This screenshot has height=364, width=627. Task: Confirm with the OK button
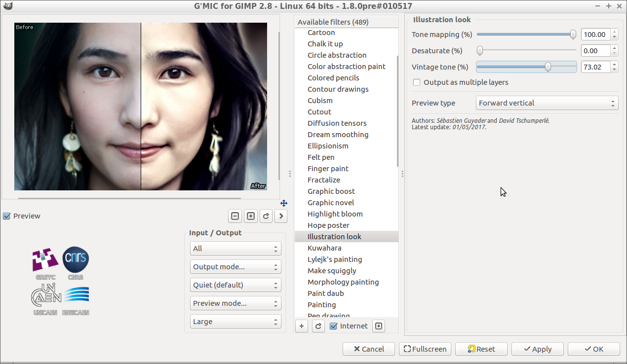pyautogui.click(x=594, y=349)
